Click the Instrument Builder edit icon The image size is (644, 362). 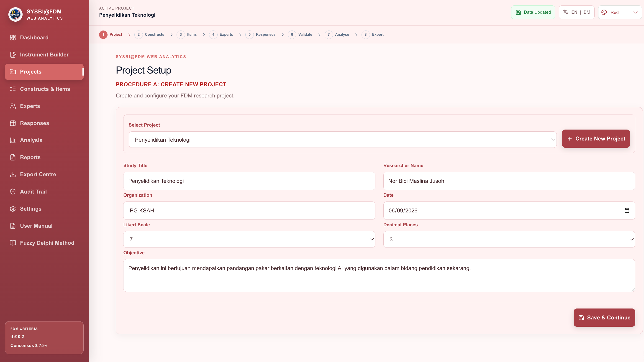point(13,54)
